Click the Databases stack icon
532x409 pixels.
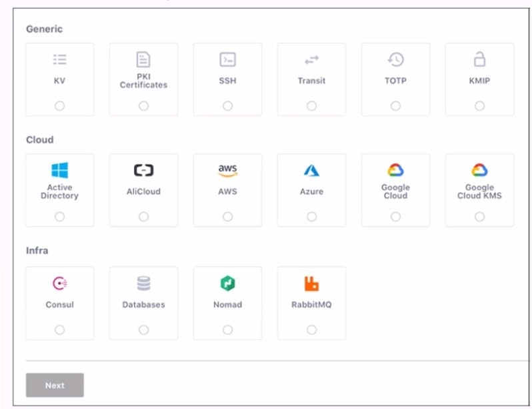(x=143, y=284)
